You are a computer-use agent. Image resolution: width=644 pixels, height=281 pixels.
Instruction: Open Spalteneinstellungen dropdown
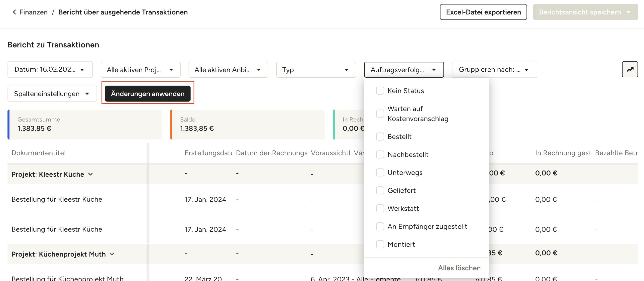52,94
